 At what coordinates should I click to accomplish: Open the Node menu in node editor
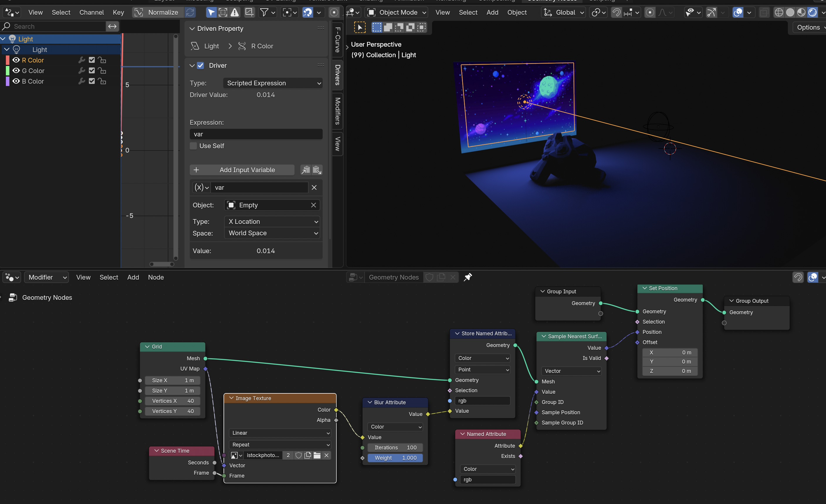pos(156,277)
